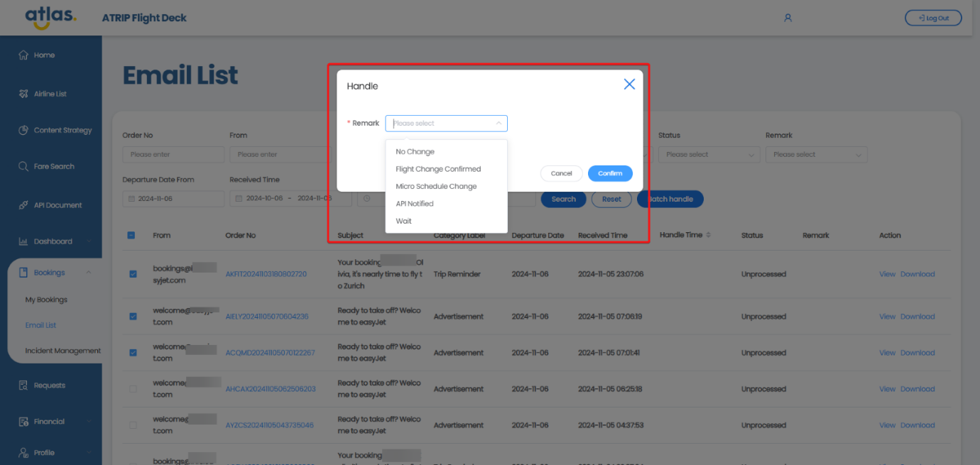Click the Home icon in sidebar
The image size is (980, 465).
pos(23,55)
